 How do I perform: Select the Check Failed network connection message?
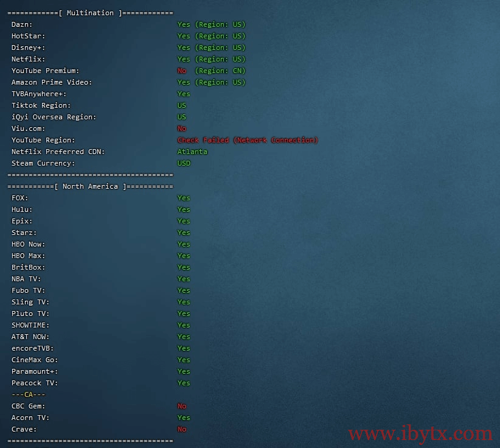coord(248,140)
